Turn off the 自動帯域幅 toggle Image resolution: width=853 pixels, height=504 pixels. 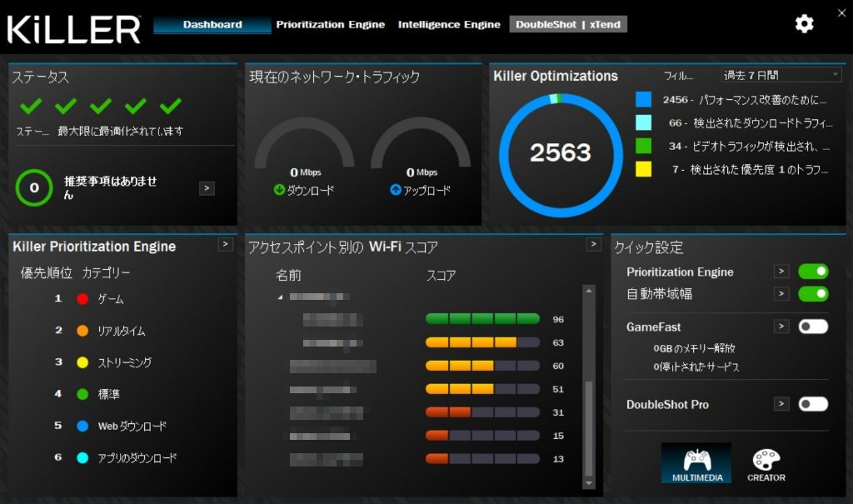[x=813, y=294]
